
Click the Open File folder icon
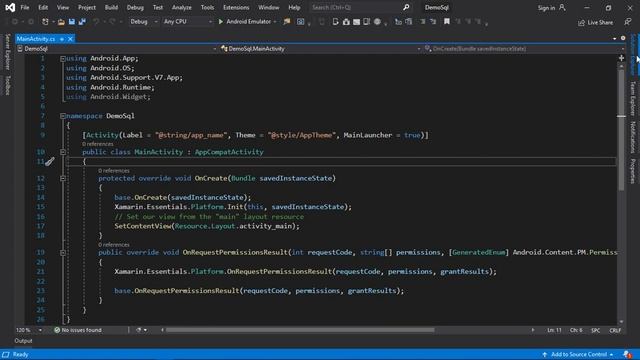click(61, 22)
